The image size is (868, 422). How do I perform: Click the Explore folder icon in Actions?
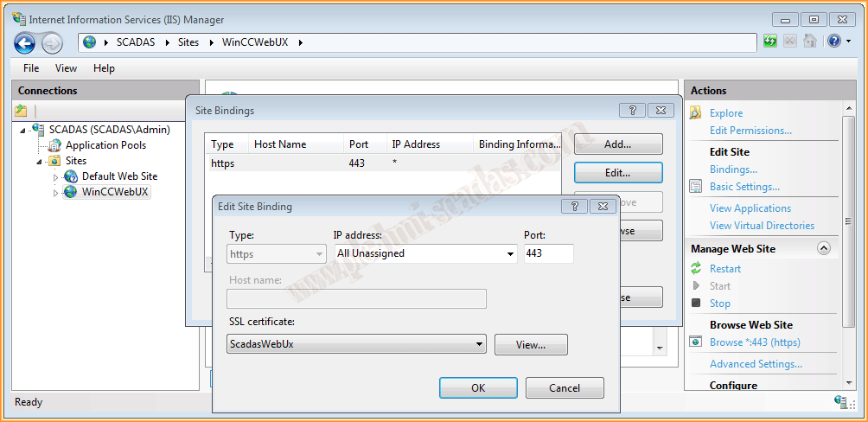pyautogui.click(x=695, y=113)
